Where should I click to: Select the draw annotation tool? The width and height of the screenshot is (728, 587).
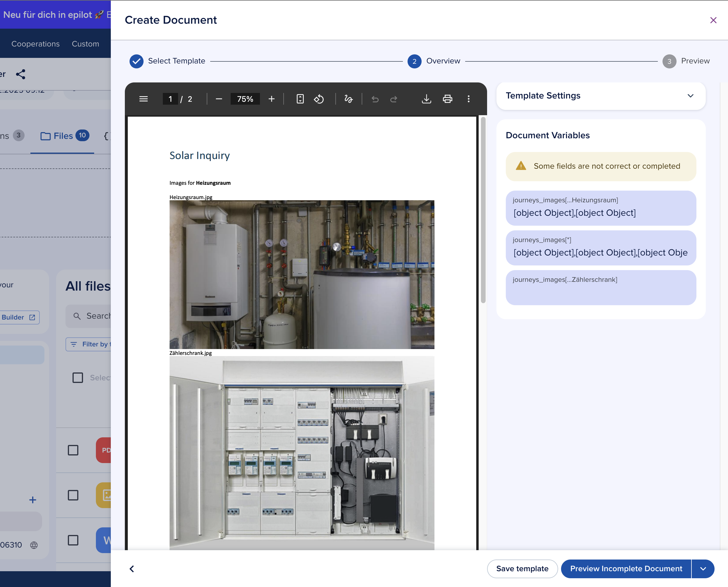point(348,99)
